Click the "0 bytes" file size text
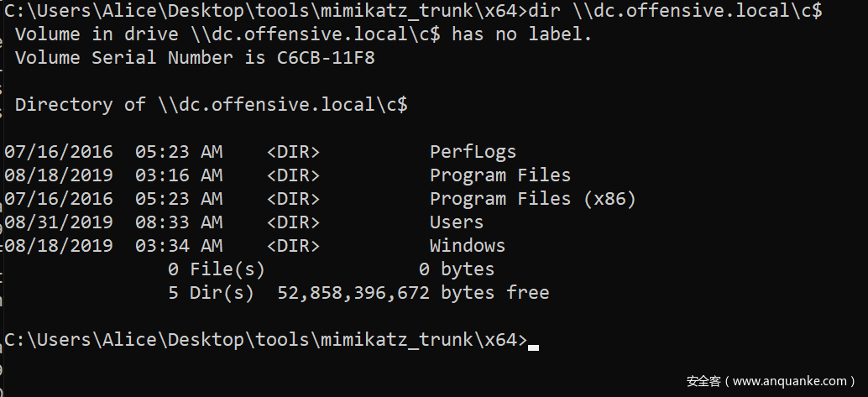The width and height of the screenshot is (868, 397). tap(456, 269)
